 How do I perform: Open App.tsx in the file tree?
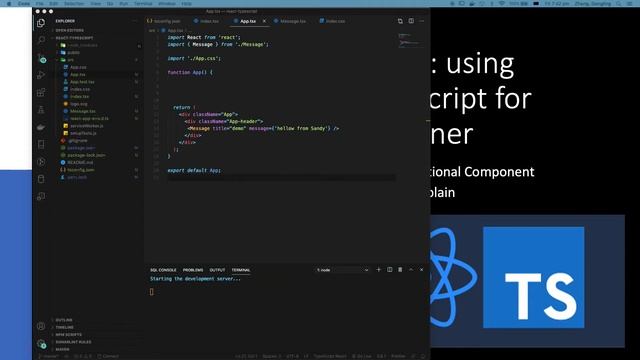(78, 74)
